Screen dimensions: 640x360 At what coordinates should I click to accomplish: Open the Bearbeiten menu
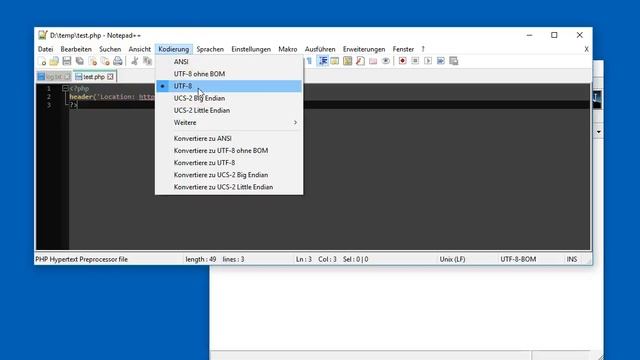pos(76,49)
